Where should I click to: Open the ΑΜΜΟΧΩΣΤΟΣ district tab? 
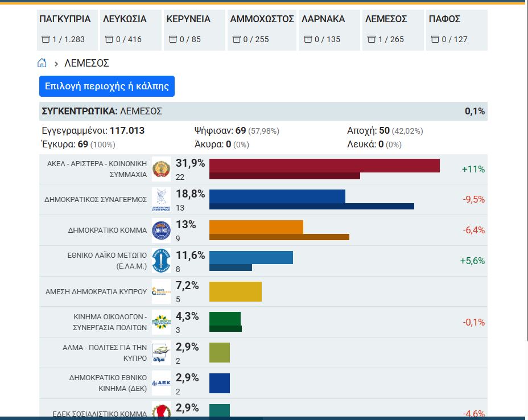(262, 30)
